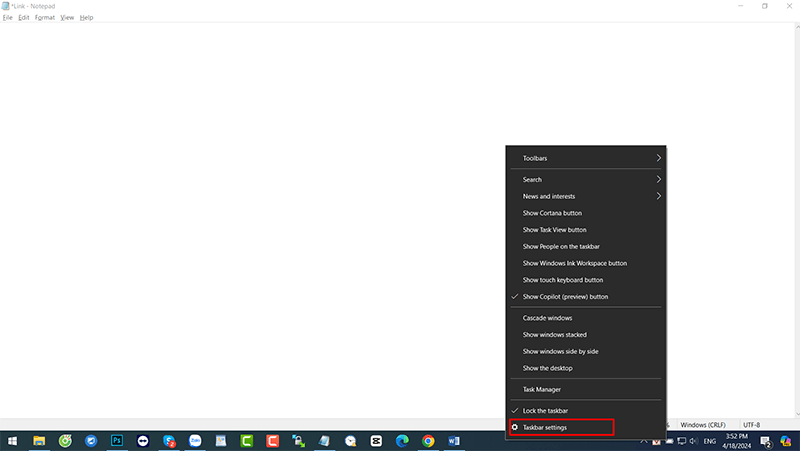Click the red antivirus tray icon
Viewport: 800px width, 451px height.
point(656,442)
